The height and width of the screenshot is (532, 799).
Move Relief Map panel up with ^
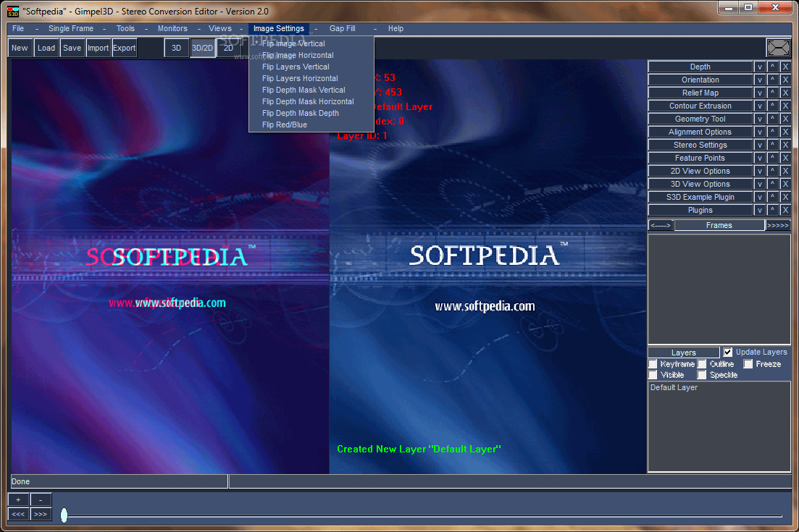tap(772, 93)
